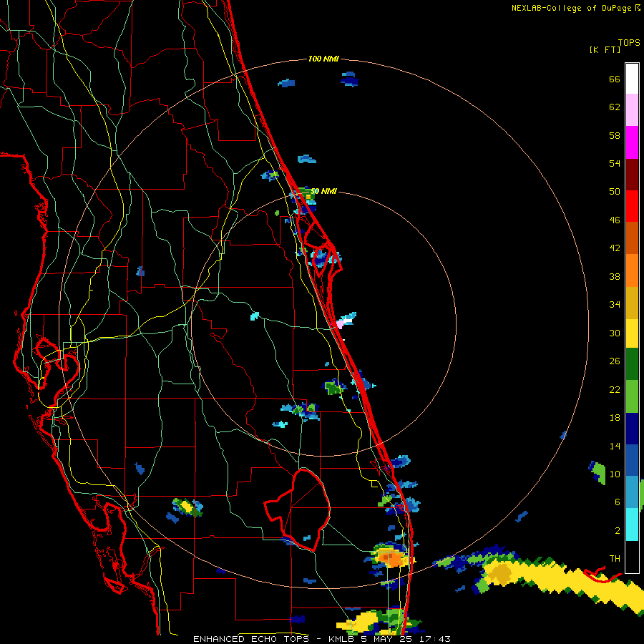The image size is (644, 644).
Task: Click the Enhanced Echo Tops KMLB caption
Action: click(321, 639)
